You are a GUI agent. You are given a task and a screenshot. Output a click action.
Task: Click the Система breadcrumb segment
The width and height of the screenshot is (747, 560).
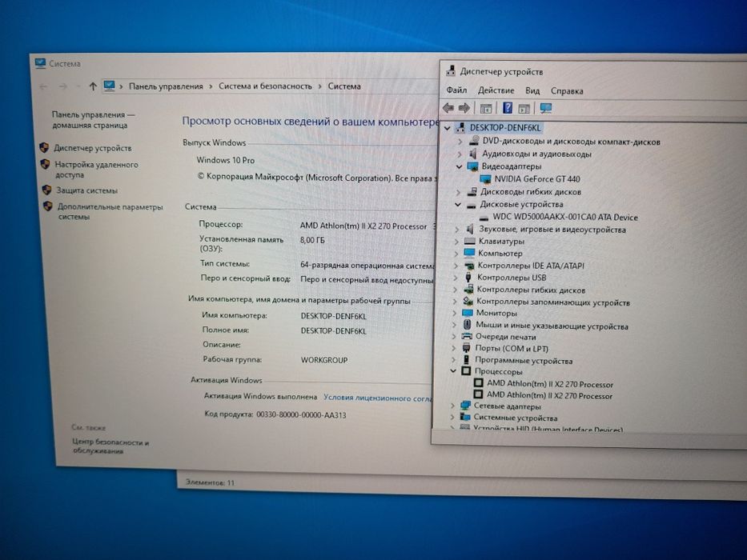pyautogui.click(x=344, y=86)
